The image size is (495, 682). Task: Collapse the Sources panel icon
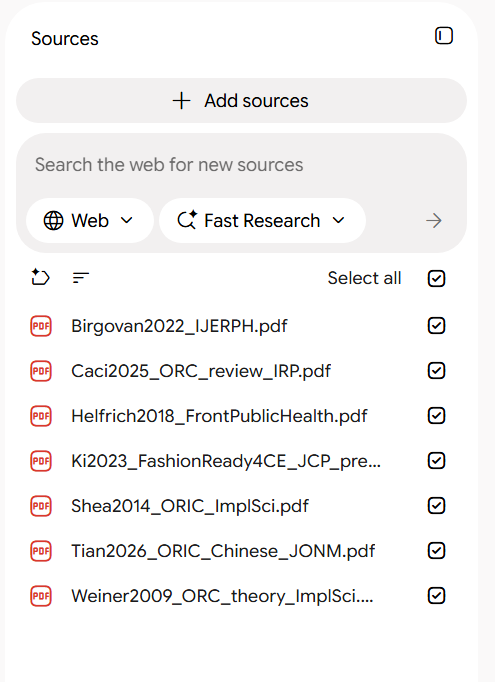point(444,36)
